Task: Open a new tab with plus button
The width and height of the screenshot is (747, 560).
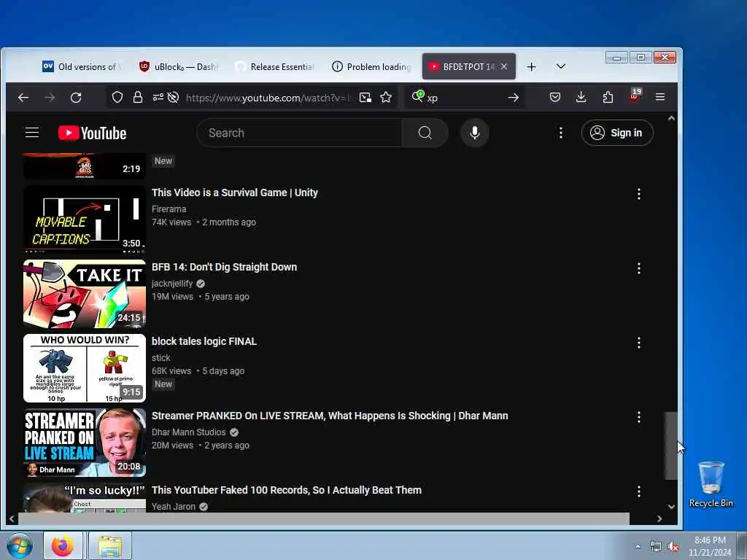Action: (x=532, y=67)
